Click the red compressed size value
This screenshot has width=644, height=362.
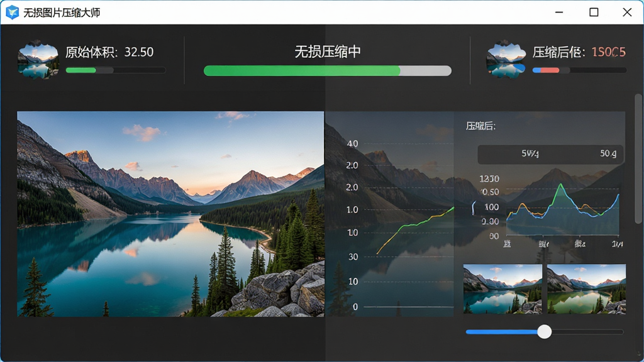(x=608, y=52)
